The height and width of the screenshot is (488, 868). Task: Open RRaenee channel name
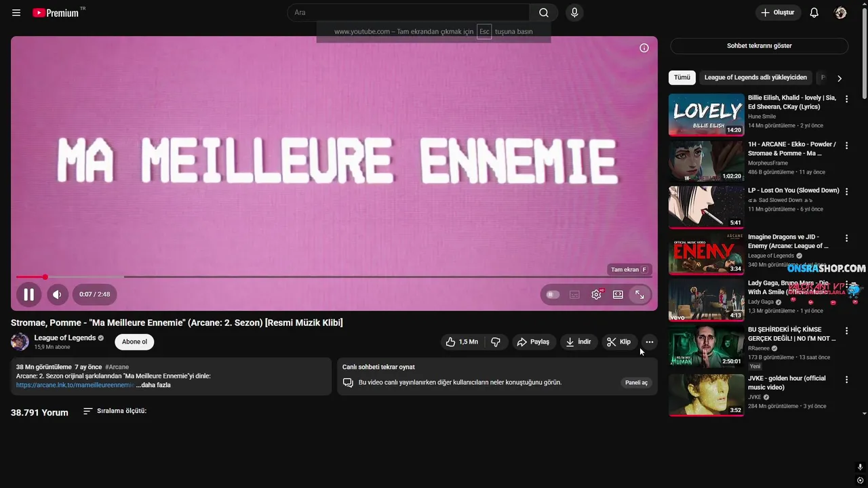click(x=759, y=348)
